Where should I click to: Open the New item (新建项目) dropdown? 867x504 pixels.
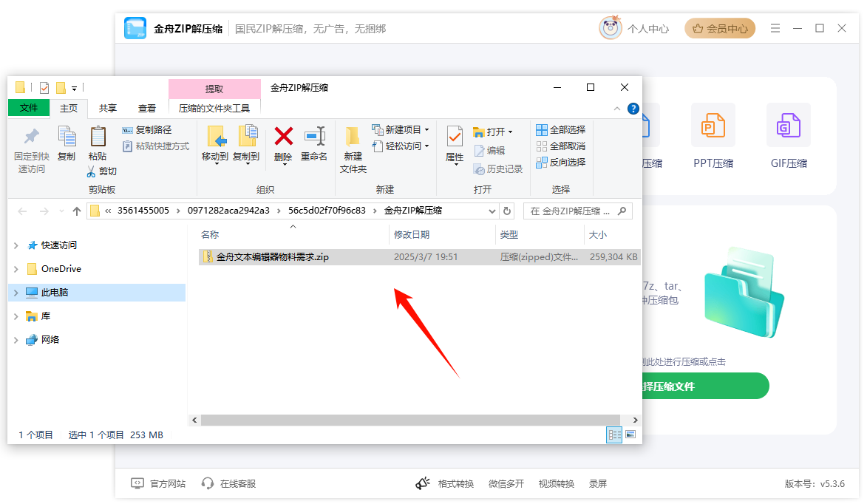click(x=401, y=130)
